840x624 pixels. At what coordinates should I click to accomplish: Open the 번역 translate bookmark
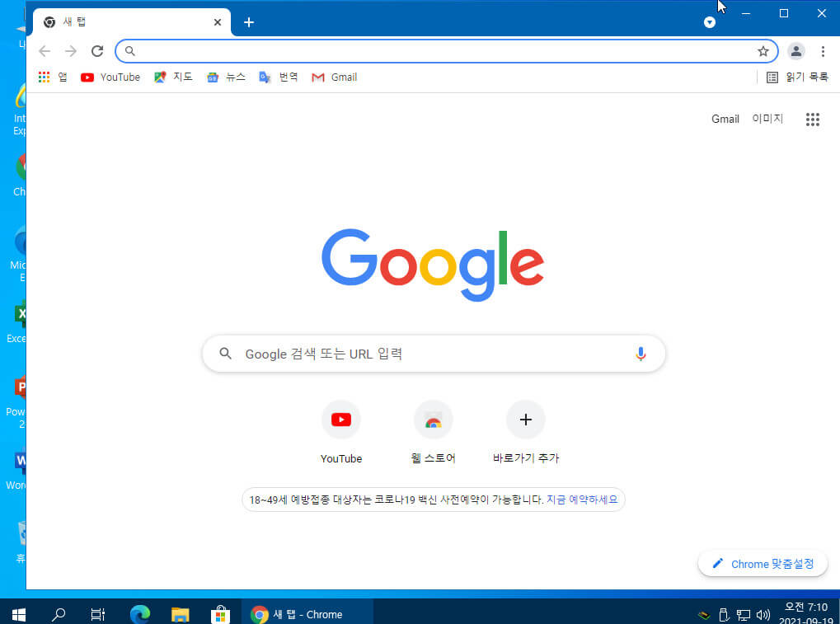pyautogui.click(x=278, y=77)
